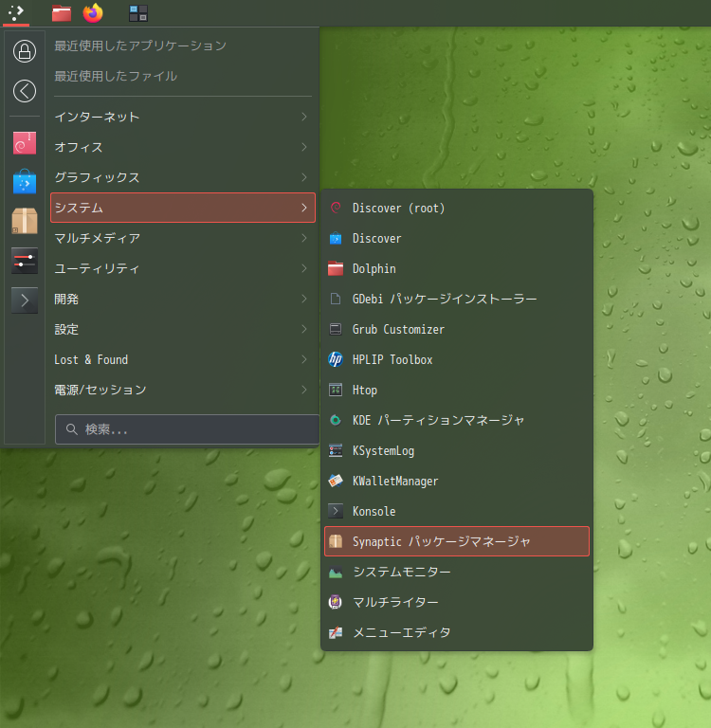Screen dimensions: 711x728
Task: Open the インターネット menu category
Action: [x=183, y=117]
